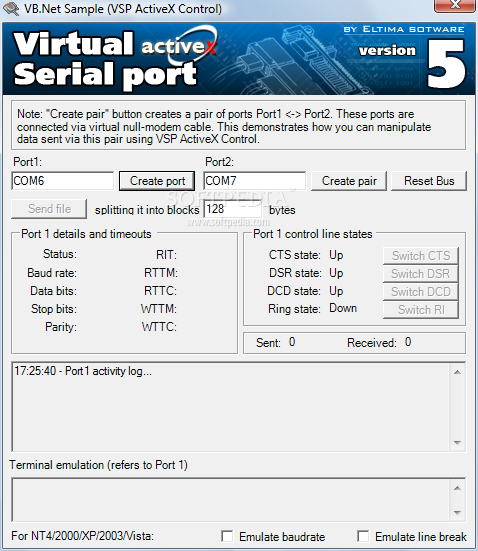Click the 'WTTC:' timeout label

(159, 327)
